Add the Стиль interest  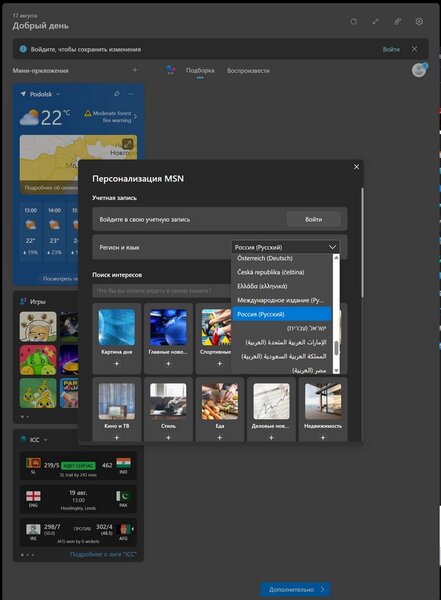168,437
